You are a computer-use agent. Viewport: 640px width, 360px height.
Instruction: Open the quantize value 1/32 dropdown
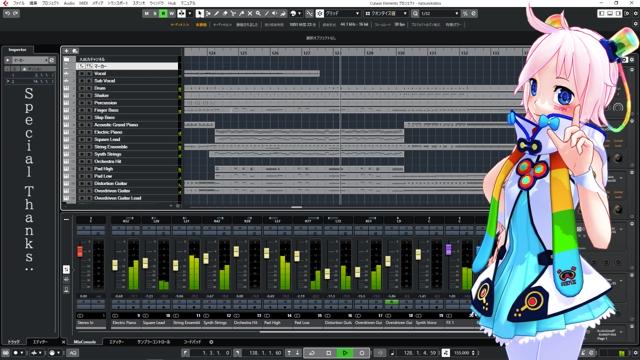point(440,13)
